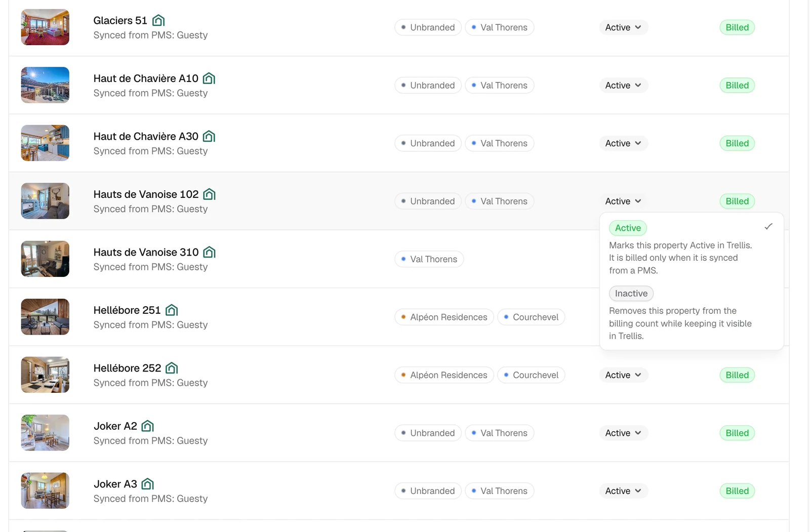Open the Joker A3 property name
Viewport: 810px width, 532px height.
(115, 484)
